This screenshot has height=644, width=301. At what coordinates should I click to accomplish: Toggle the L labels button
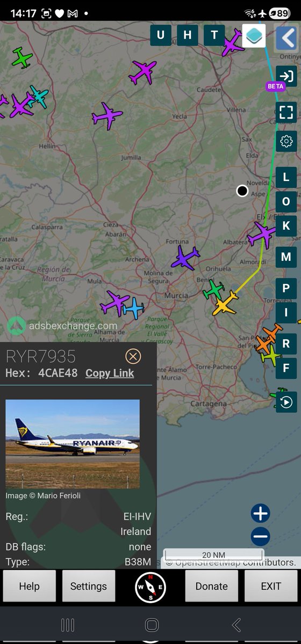[286, 177]
